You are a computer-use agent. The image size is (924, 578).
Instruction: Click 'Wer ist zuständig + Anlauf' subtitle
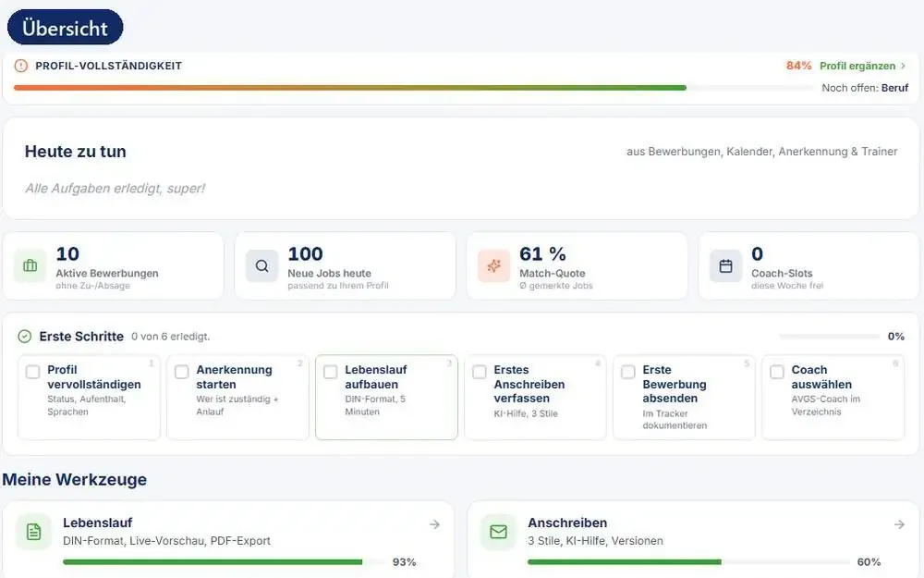(237, 405)
